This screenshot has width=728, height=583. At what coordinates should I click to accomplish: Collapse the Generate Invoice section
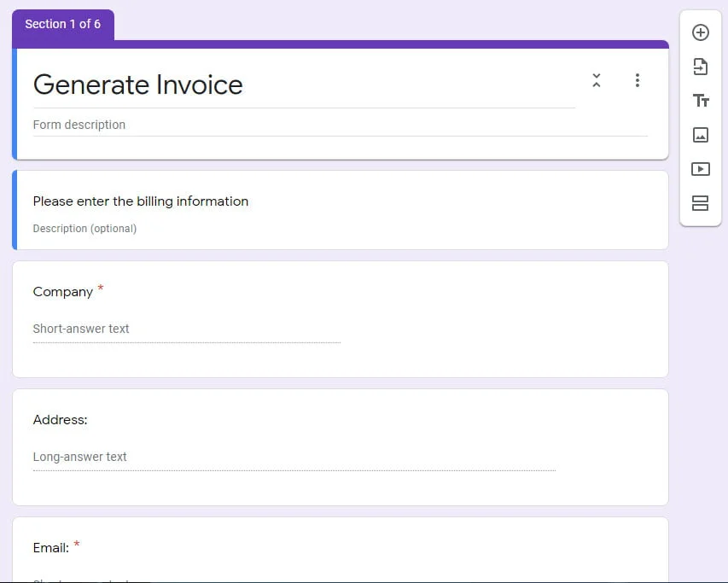pos(597,80)
